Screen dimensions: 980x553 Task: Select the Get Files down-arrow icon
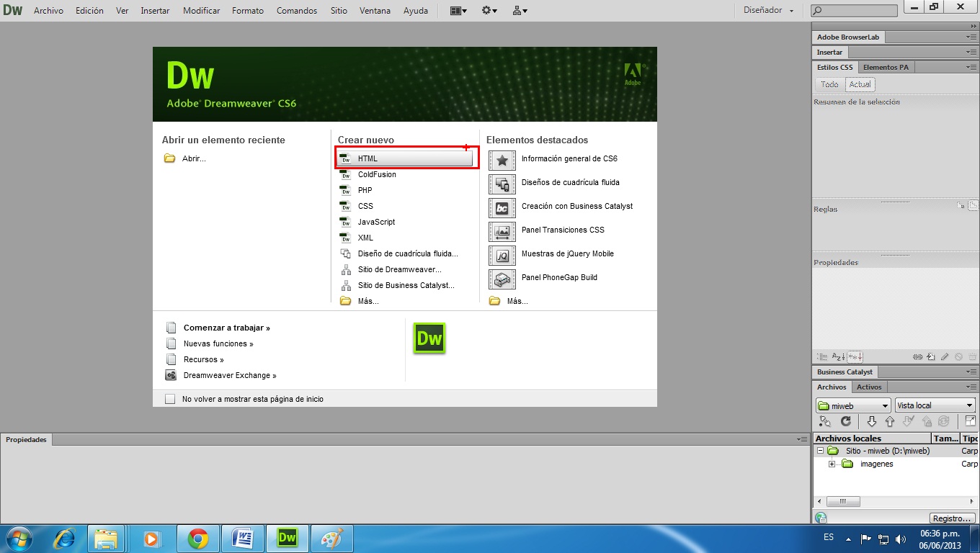pos(872,421)
